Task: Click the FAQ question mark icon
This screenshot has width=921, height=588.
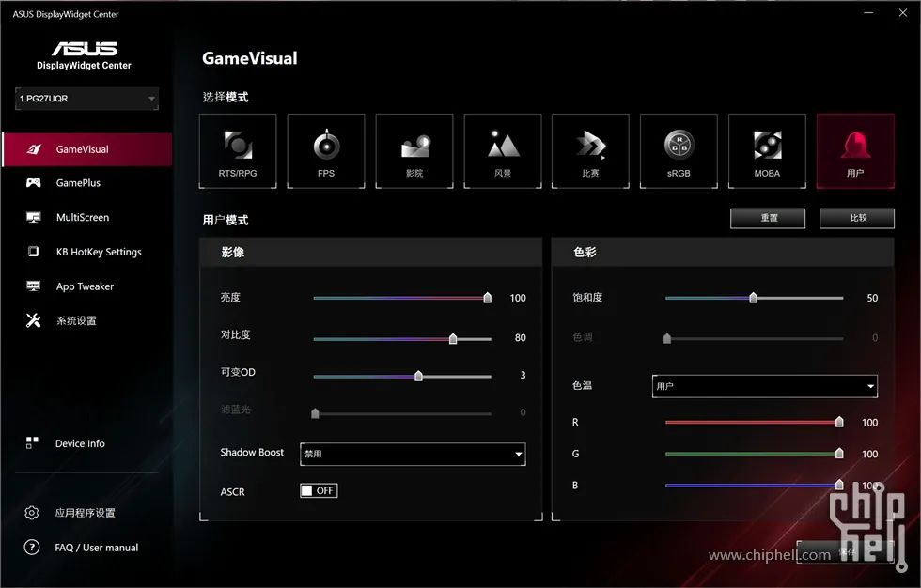Action: (32, 548)
